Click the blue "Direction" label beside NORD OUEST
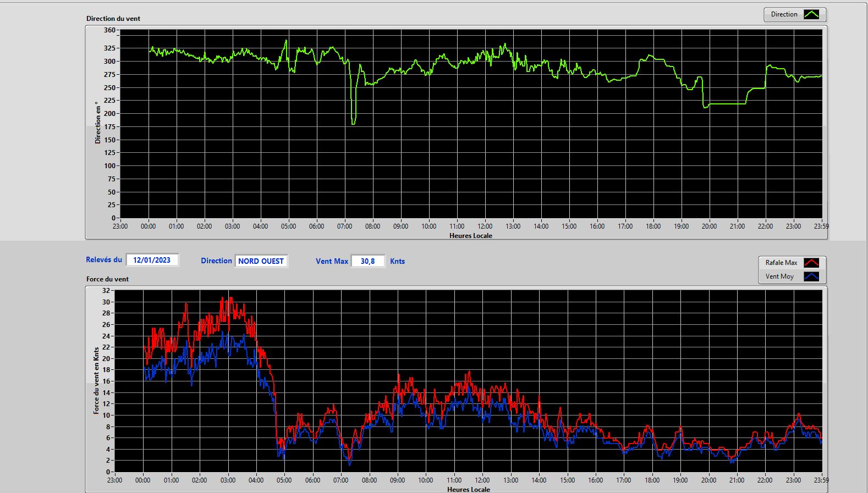 coord(216,261)
